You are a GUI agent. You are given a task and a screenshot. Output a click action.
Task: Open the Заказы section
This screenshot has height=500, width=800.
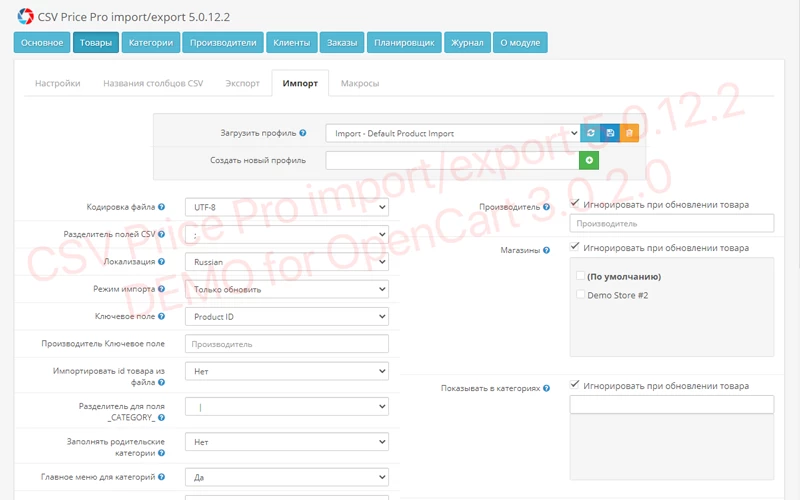342,42
